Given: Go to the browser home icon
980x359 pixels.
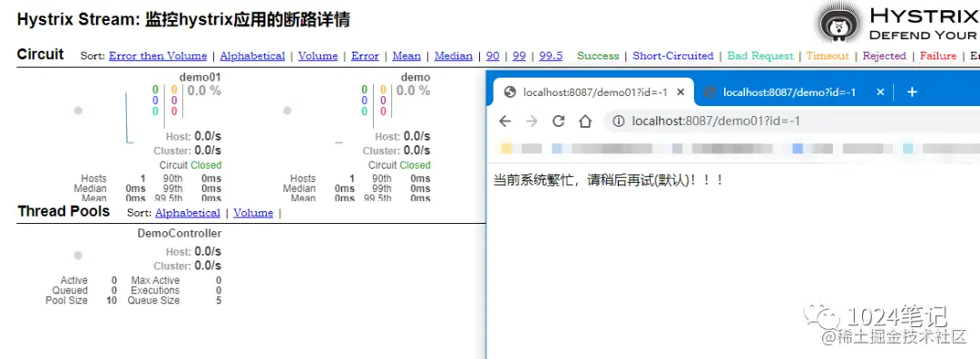Looking at the screenshot, I should [x=585, y=121].
